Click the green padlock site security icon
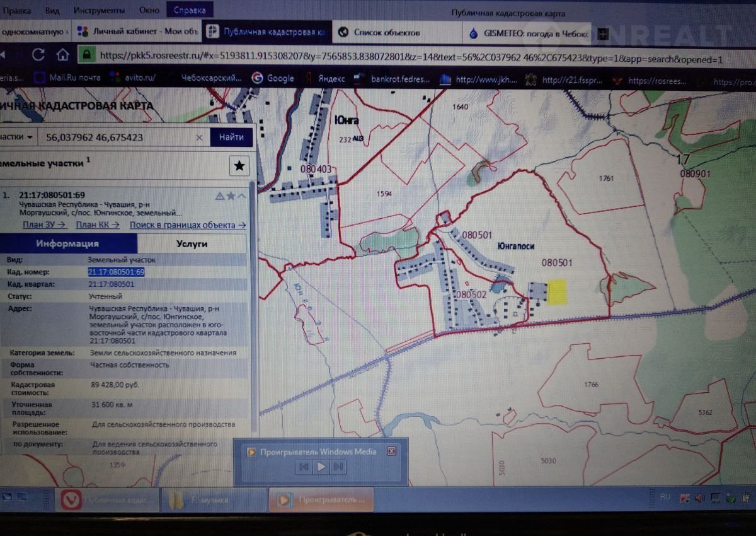756x536 pixels. pos(86,55)
